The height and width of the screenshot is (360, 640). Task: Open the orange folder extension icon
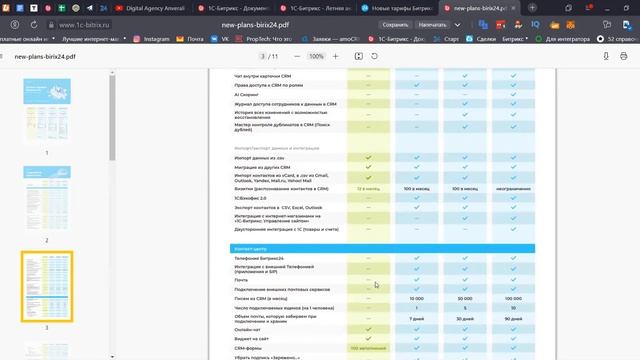point(554,25)
